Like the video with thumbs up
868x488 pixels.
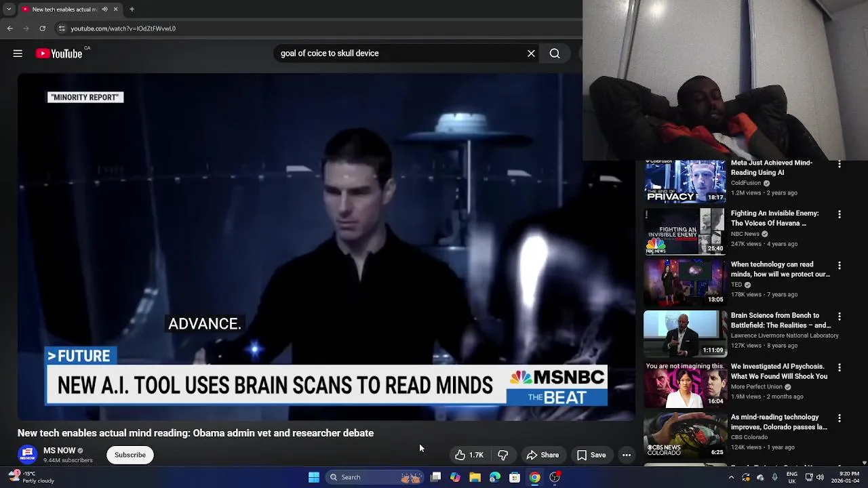click(469, 455)
